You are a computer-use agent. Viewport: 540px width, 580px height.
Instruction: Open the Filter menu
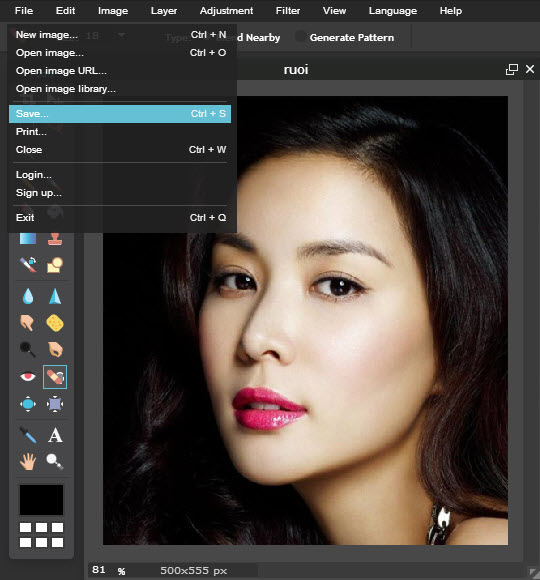point(288,11)
